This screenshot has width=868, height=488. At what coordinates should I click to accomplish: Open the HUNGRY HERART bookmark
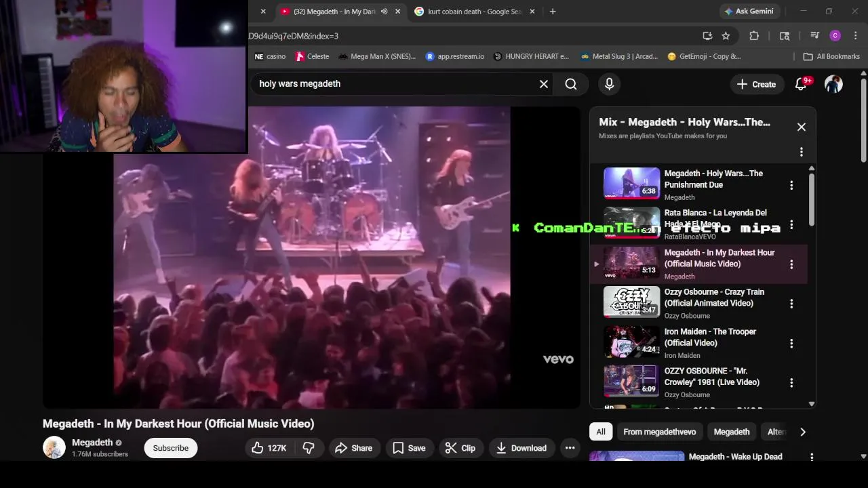click(x=531, y=56)
